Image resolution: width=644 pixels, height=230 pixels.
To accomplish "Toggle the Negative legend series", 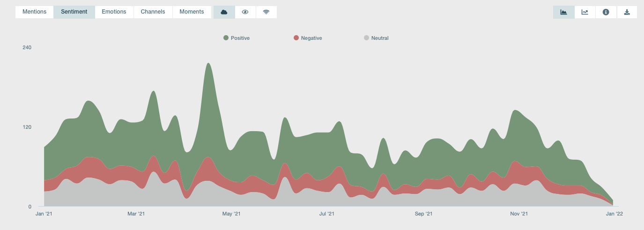I will pos(308,38).
